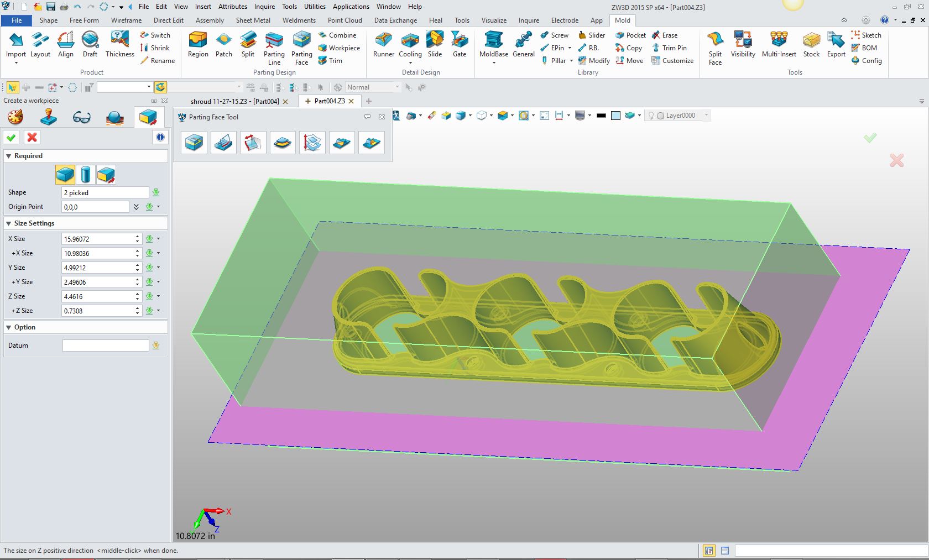Click the black color swatch in view toolbar
Image resolution: width=929 pixels, height=560 pixels.
(601, 116)
